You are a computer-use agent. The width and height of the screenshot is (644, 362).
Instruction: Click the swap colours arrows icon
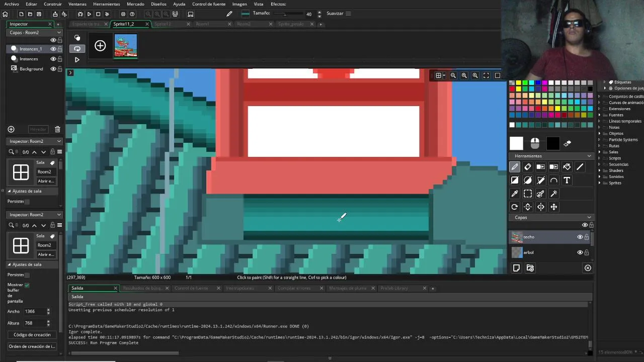(x=568, y=144)
